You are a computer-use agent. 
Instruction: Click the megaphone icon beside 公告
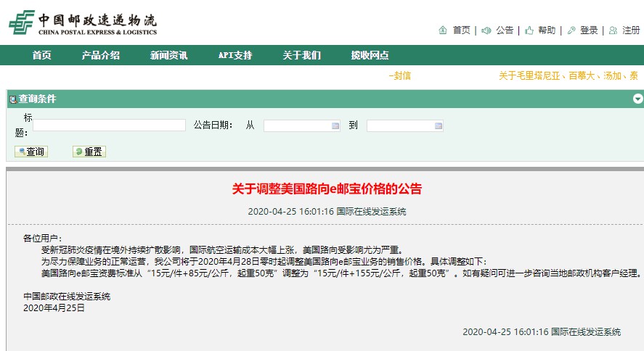coord(486,30)
